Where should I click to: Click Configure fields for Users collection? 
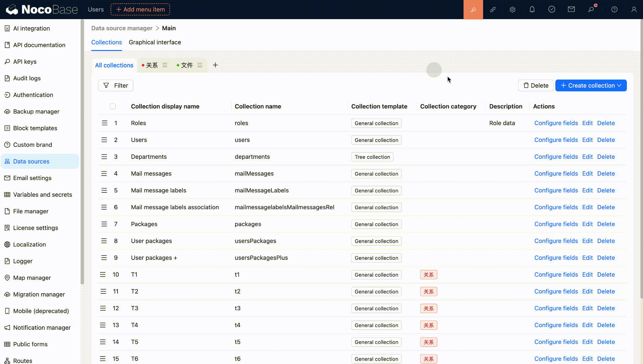[556, 140]
